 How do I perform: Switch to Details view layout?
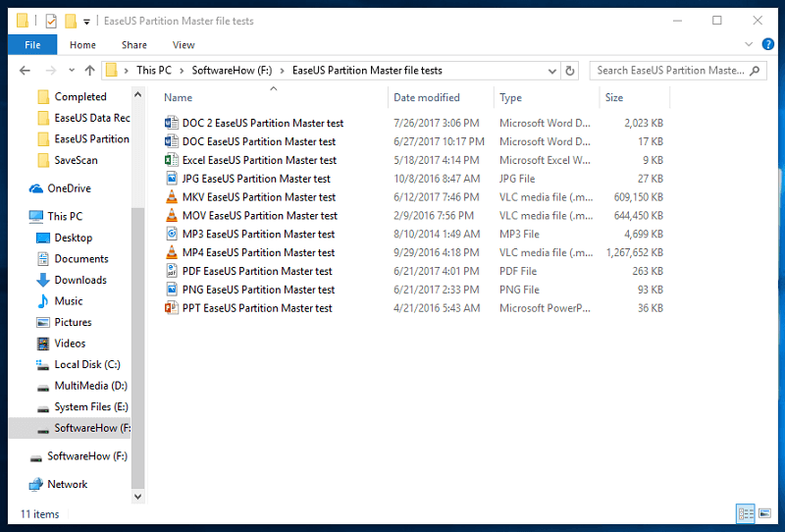click(x=746, y=513)
